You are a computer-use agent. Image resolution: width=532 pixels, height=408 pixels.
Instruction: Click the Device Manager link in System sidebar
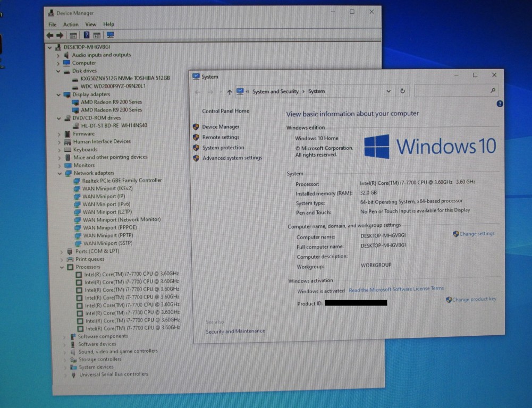221,127
